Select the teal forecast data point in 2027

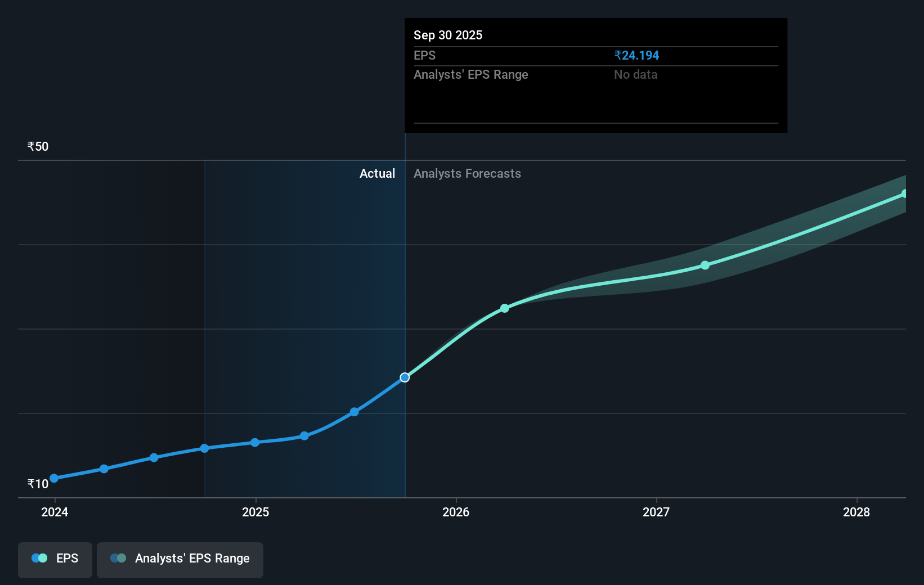(705, 265)
